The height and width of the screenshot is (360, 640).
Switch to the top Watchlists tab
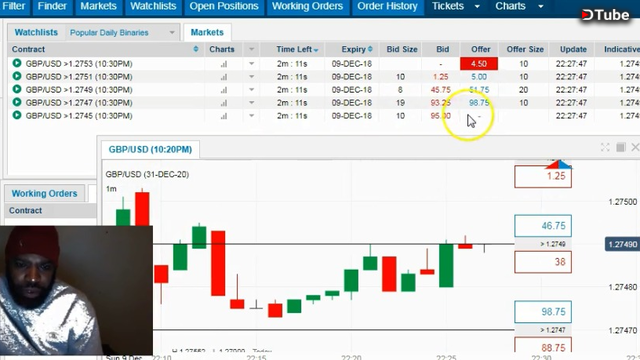pos(153,7)
